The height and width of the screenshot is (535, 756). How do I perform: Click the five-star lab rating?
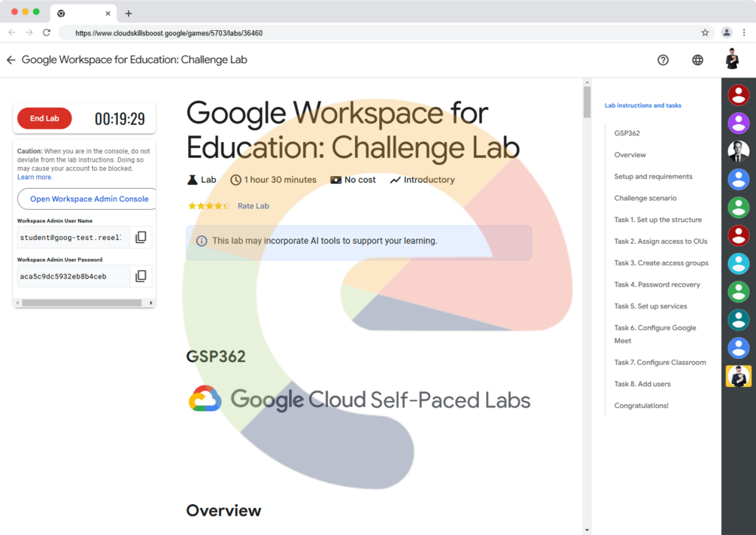209,206
